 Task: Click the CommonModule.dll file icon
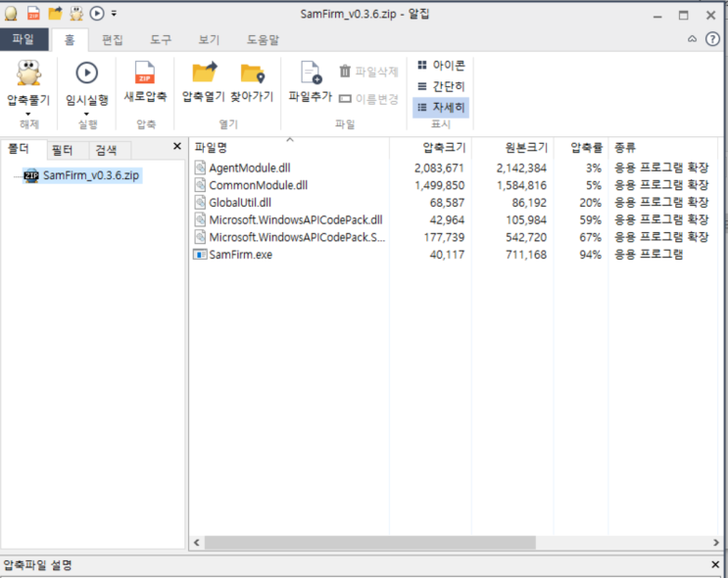point(200,185)
